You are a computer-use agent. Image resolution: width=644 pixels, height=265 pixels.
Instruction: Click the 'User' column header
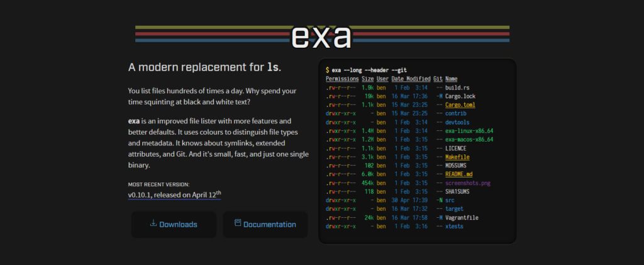(x=382, y=79)
